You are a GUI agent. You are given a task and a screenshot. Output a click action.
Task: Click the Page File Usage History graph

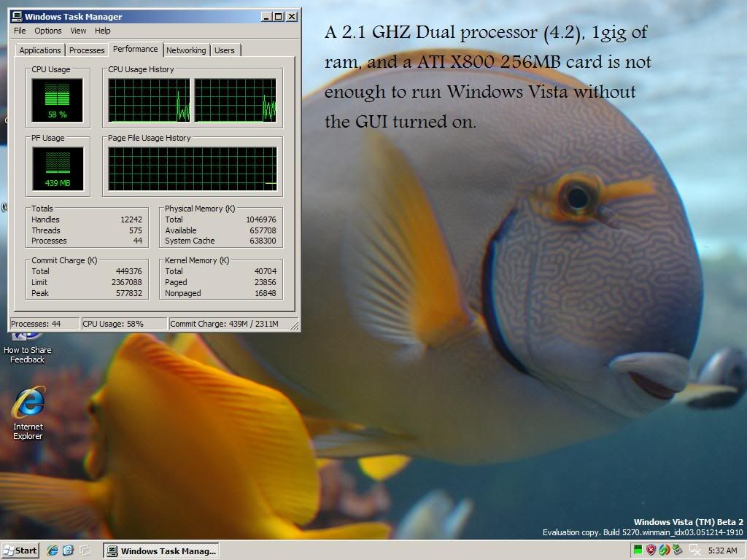coord(193,168)
